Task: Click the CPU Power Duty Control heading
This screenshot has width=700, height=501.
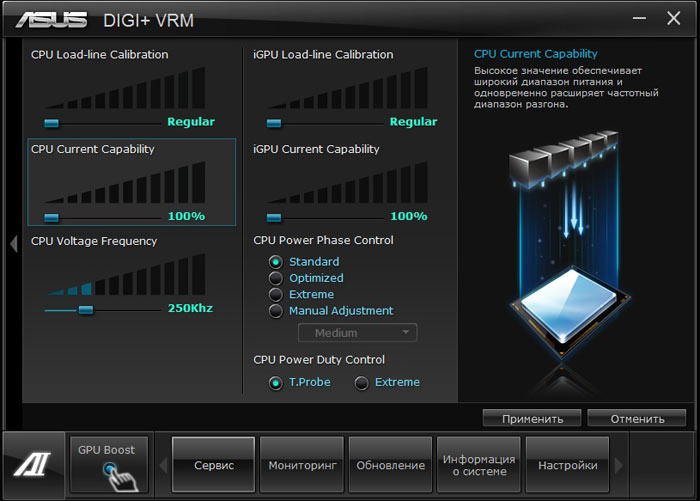Action: click(319, 360)
